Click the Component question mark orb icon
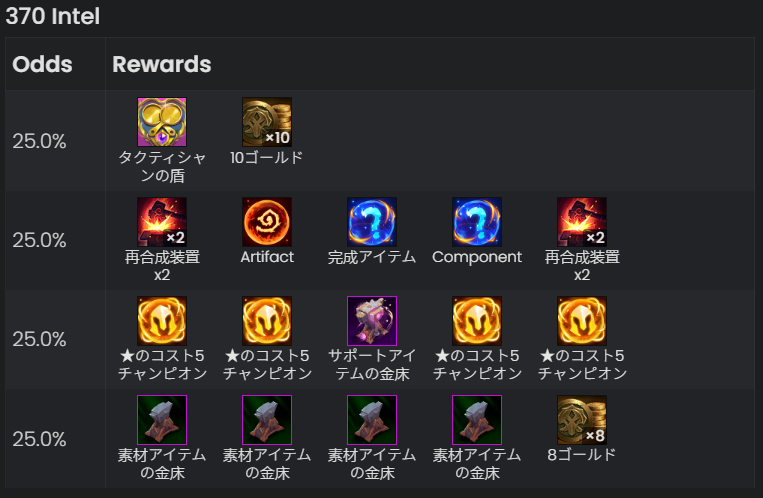The width and height of the screenshot is (763, 498). click(x=477, y=221)
